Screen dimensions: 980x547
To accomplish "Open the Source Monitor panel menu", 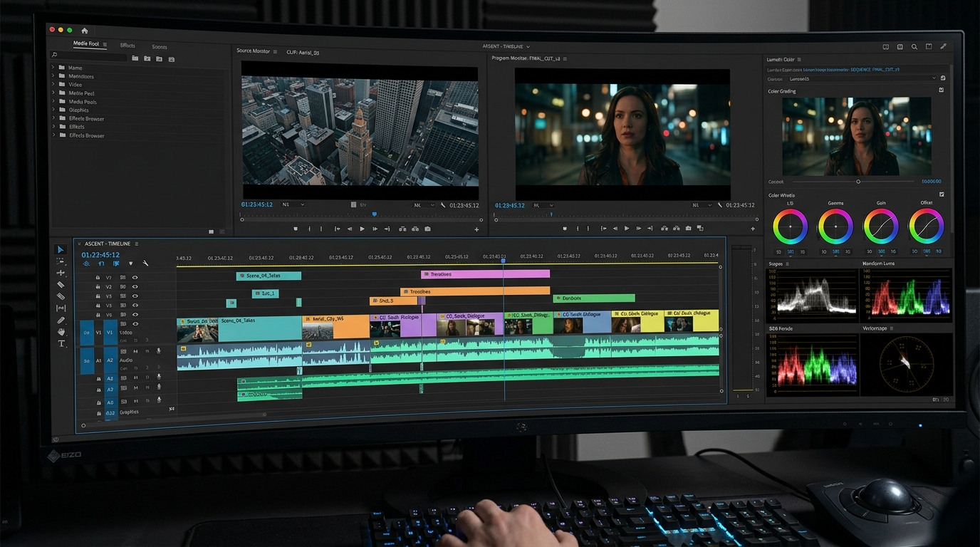I will click(276, 51).
